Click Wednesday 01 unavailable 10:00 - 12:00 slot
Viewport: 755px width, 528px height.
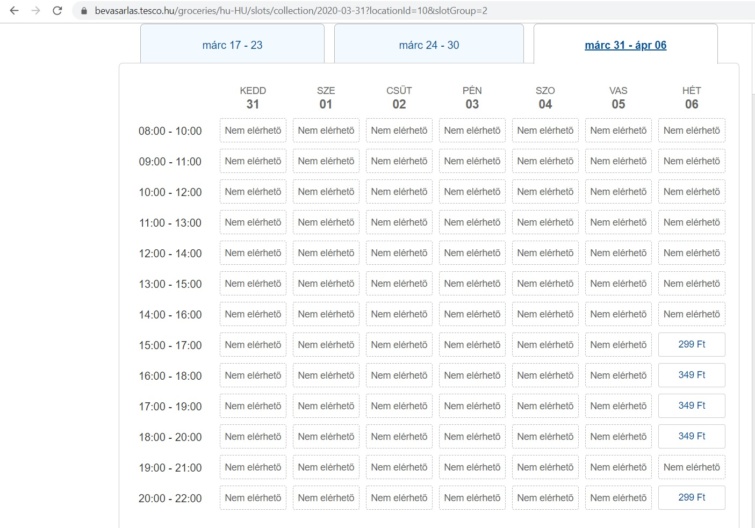[326, 191]
